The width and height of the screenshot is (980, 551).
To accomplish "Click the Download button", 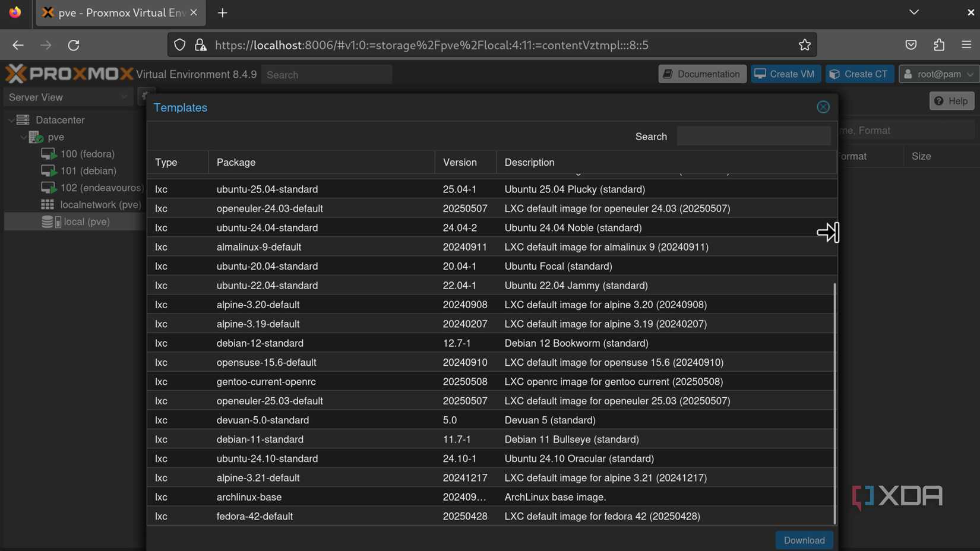I will pos(804,540).
